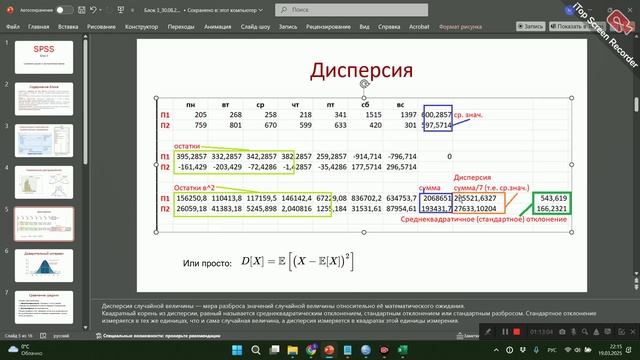Click the PowerPoint taskbar icon
Viewport: 640px width, 360px height.
(x=329, y=350)
